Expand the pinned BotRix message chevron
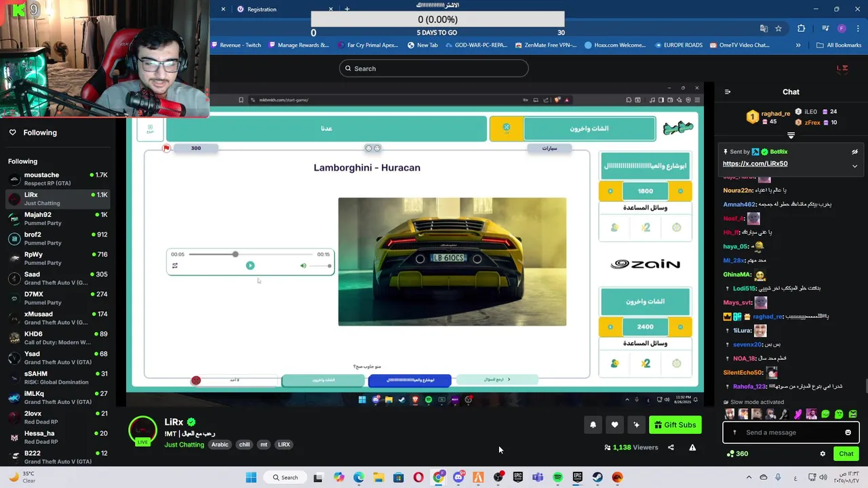Viewport: 868px width, 488px height. (854, 165)
